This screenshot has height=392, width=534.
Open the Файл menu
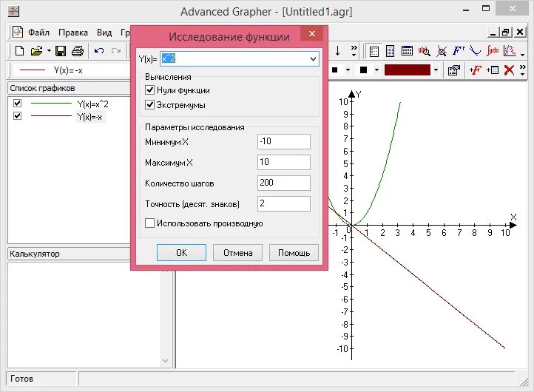pos(38,33)
